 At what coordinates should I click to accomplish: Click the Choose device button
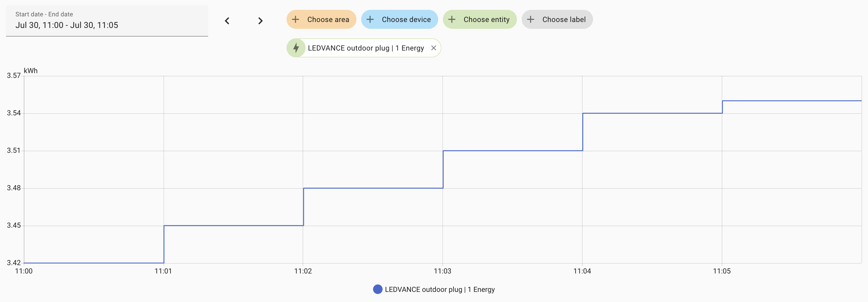(399, 20)
